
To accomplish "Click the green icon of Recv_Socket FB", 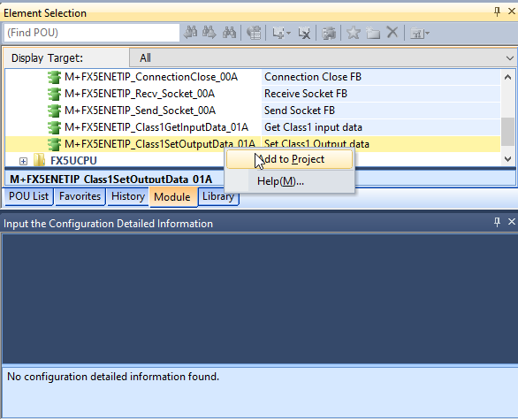I will tap(54, 95).
